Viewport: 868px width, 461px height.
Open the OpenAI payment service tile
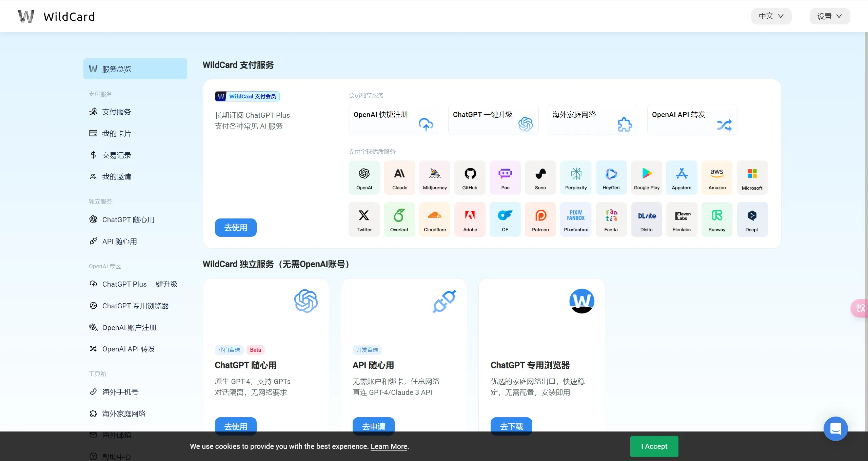pos(364,177)
